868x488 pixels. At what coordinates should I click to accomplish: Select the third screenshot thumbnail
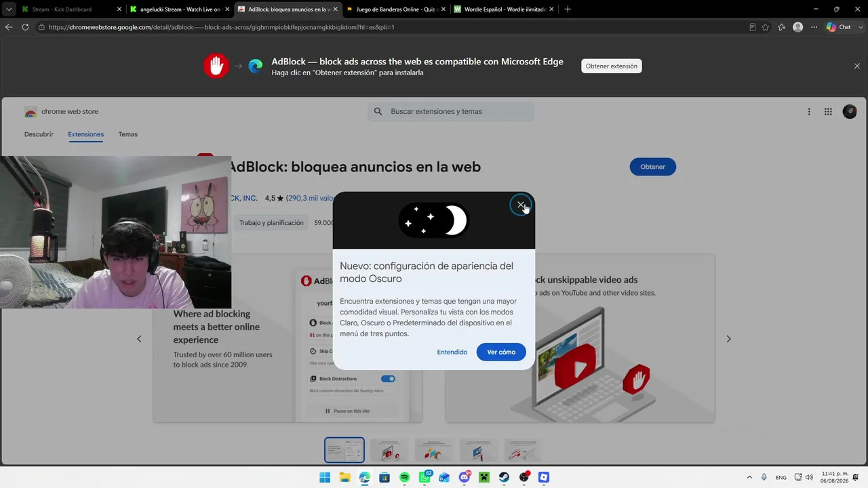coord(434,450)
